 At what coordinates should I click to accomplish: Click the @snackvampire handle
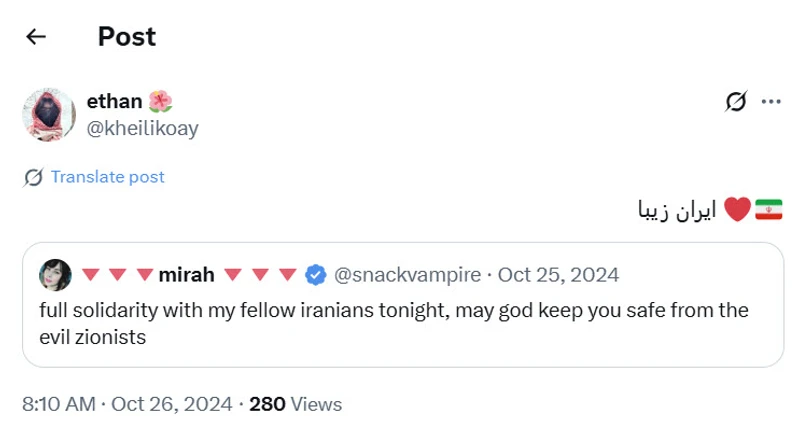[406, 274]
